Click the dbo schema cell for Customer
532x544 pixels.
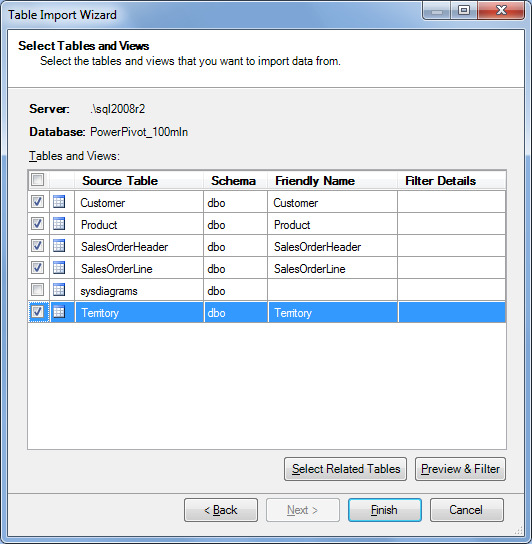(235, 202)
